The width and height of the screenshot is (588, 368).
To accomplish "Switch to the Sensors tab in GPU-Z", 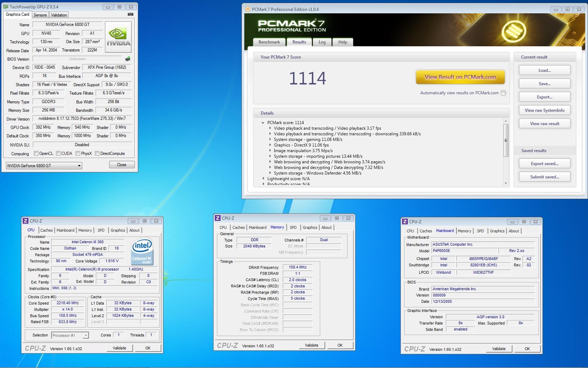I will (40, 15).
